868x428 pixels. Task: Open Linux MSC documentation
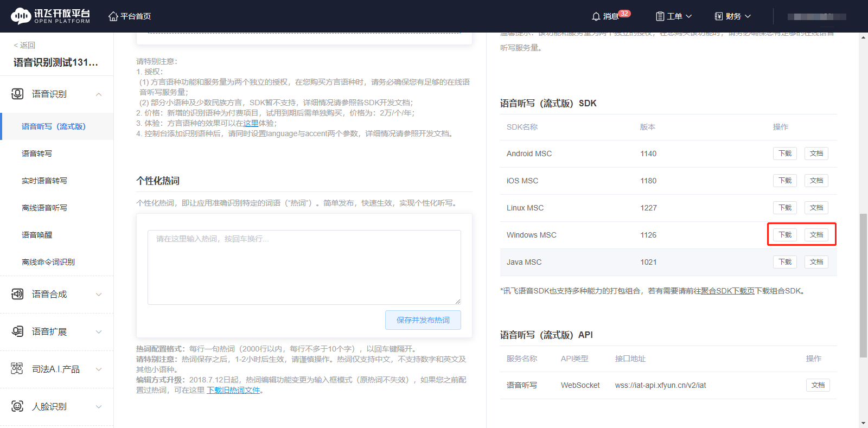point(816,208)
